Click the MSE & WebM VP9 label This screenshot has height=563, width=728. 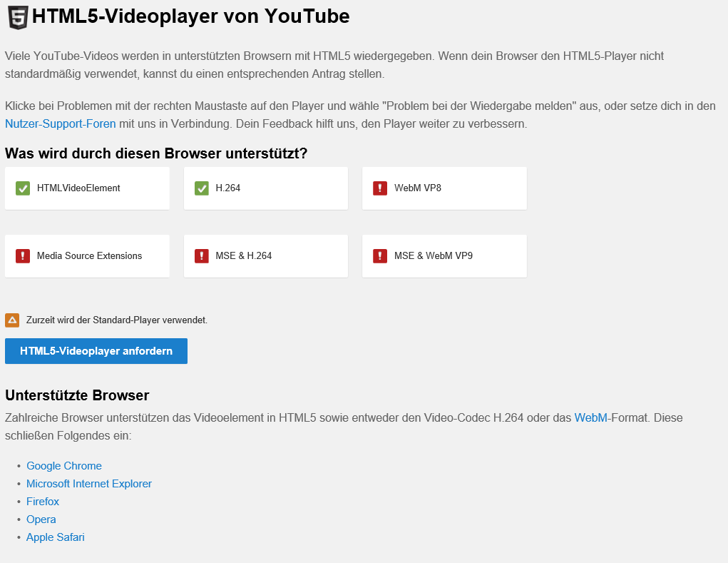point(434,256)
